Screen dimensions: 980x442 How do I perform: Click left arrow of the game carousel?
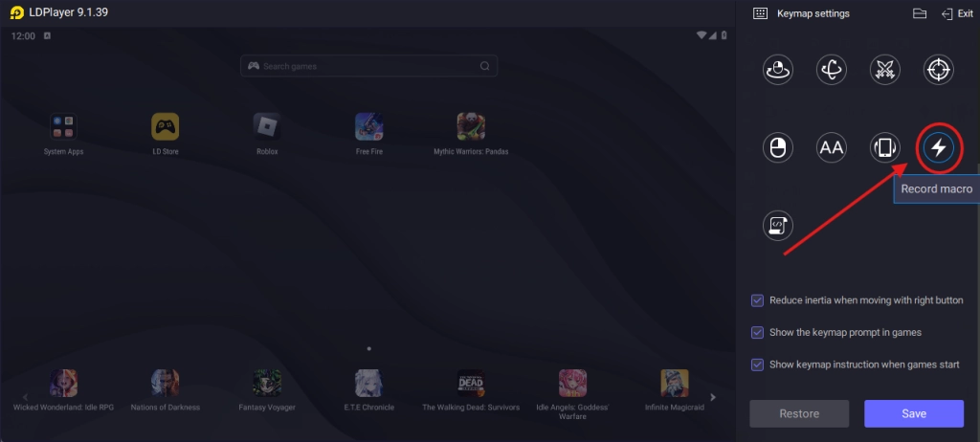click(x=26, y=396)
